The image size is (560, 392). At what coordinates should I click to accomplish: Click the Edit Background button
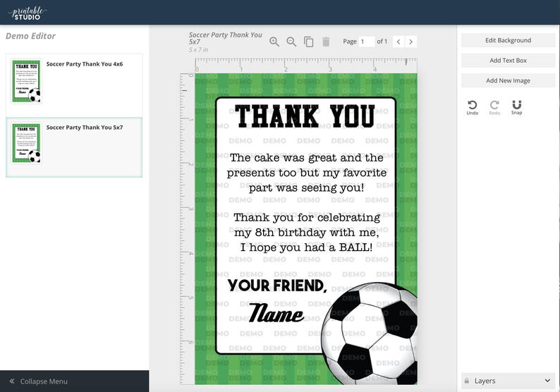(509, 40)
